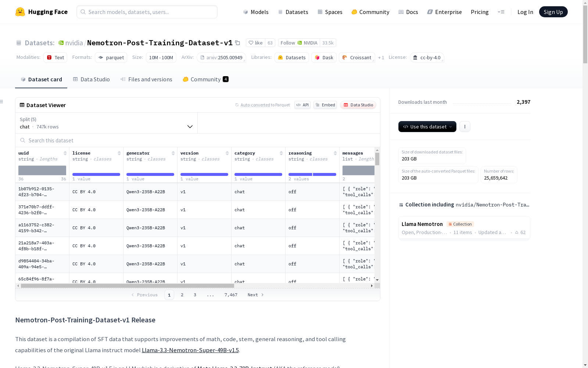Go to page 2 of the dataset
The image size is (588, 368).
click(182, 295)
